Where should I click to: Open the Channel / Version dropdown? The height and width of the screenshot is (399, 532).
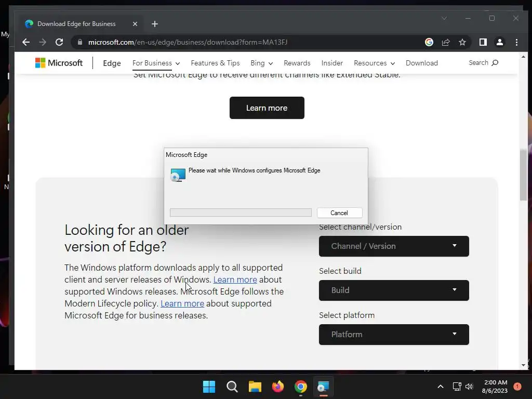pyautogui.click(x=394, y=246)
